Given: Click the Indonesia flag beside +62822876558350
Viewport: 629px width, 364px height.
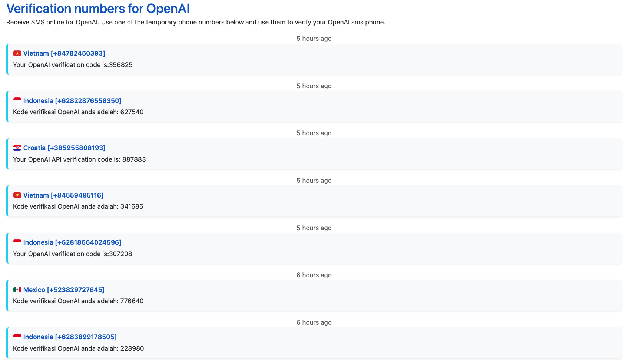Looking at the screenshot, I should 17,100.
